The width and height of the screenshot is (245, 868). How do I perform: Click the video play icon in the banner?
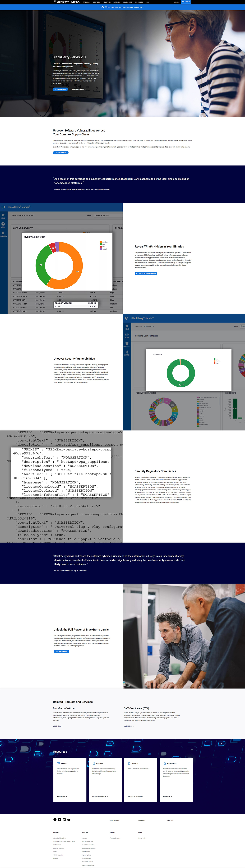(x=103, y=7)
